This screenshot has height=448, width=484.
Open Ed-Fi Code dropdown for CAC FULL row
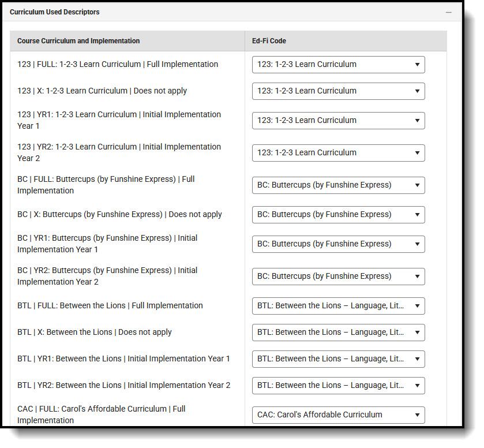tap(338, 415)
